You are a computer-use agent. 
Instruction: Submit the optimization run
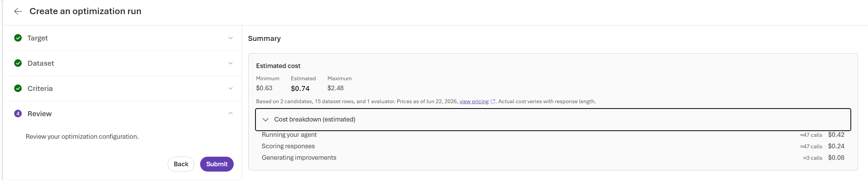(x=217, y=164)
